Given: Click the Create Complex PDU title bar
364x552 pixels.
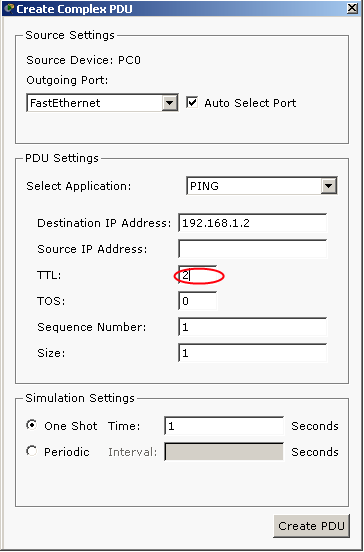Looking at the screenshot, I should 176,8.
